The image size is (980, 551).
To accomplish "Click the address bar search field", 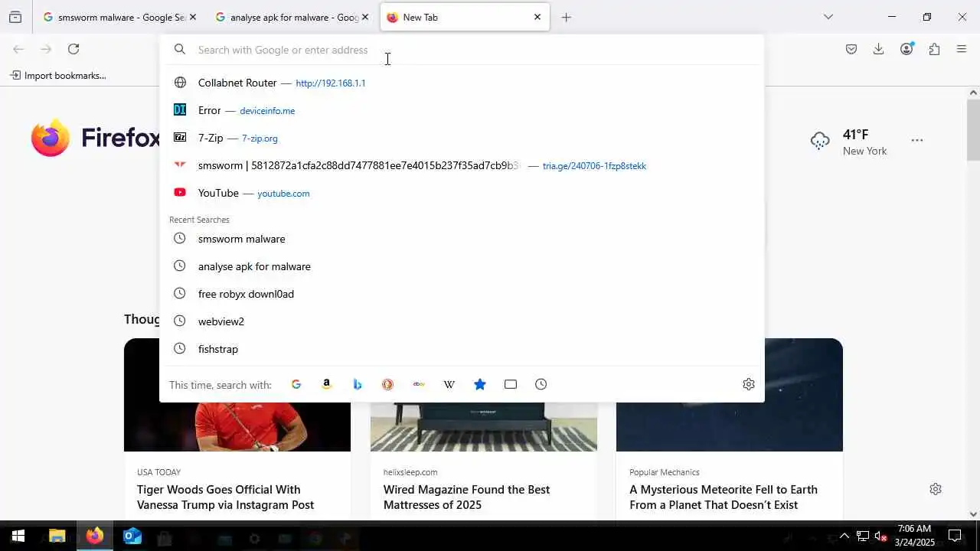I will 462,50.
